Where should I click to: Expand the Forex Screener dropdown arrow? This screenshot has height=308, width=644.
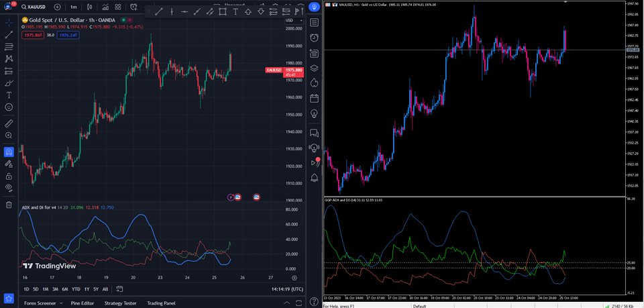pos(60,303)
